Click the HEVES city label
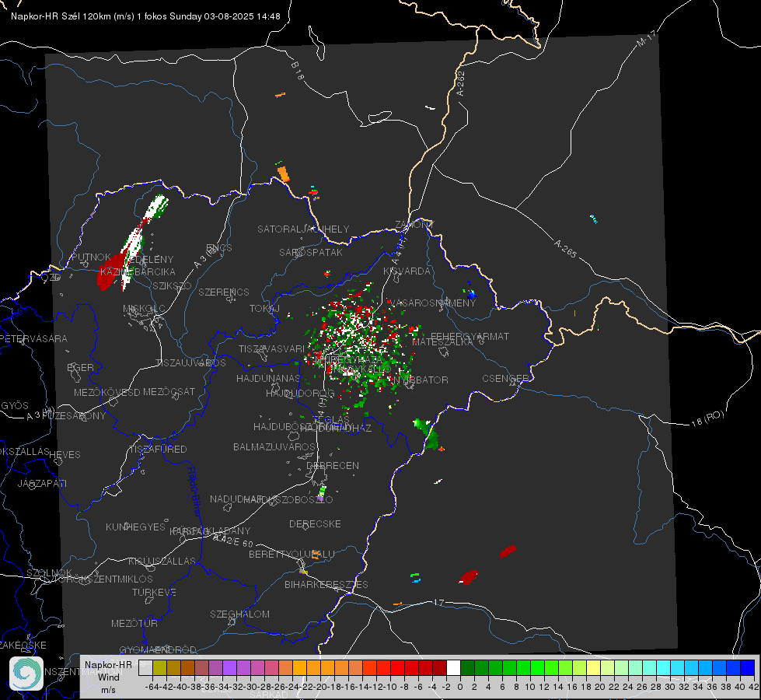Screen dimensions: 761x700 [65, 455]
